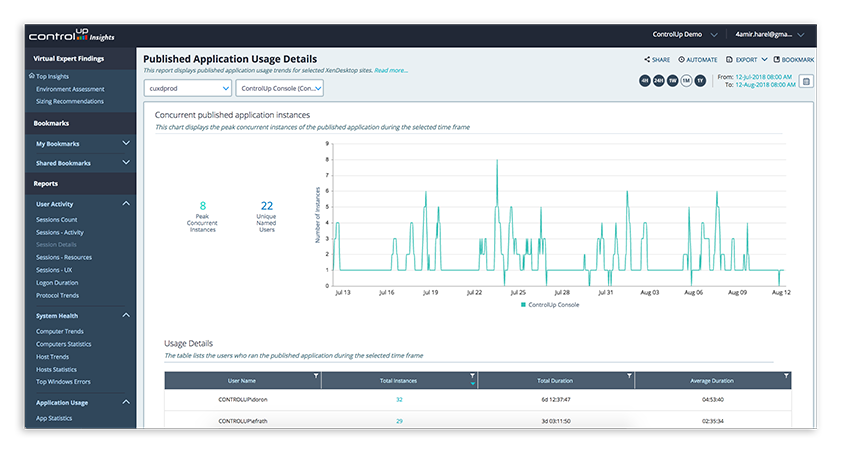Click the Export document icon
845x451 pixels.
[x=729, y=60]
